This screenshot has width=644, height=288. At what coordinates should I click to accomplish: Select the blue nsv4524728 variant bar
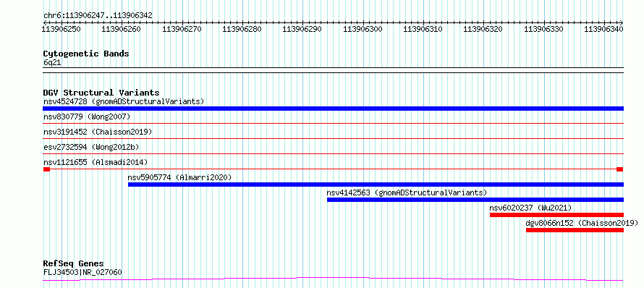[x=333, y=109]
